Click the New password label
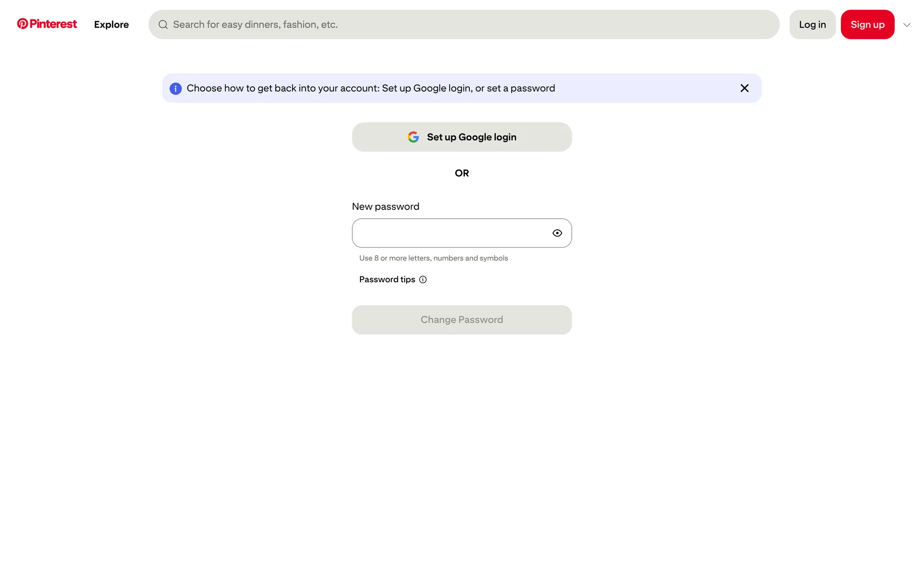The image size is (924, 578). click(385, 207)
